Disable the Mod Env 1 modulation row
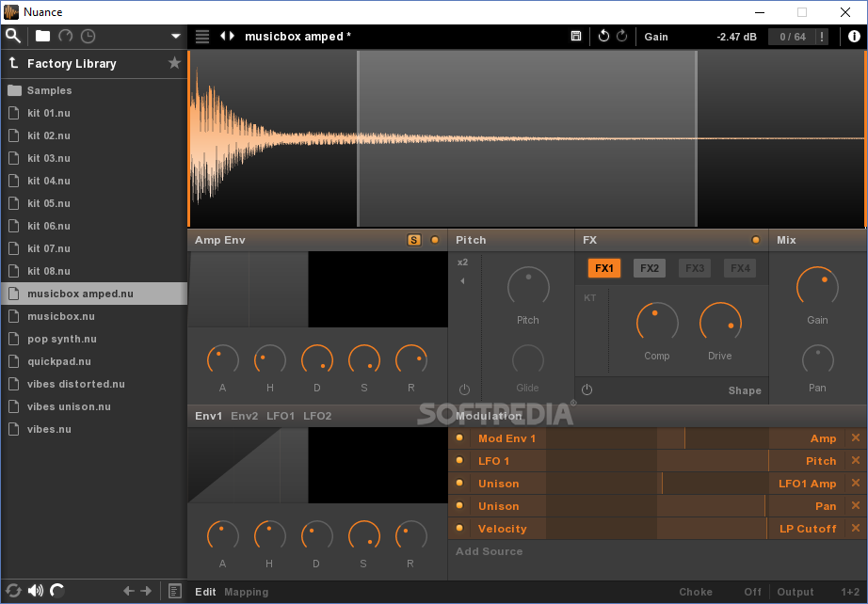 tap(459, 438)
